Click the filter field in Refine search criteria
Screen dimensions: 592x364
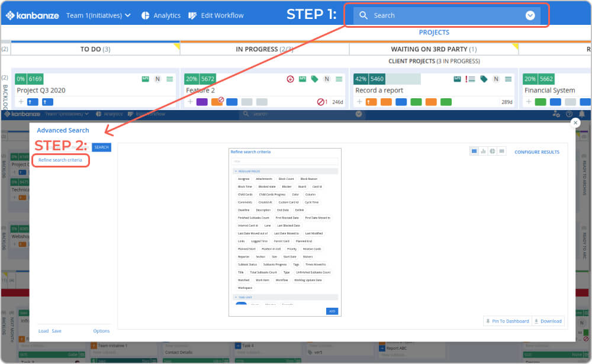(x=285, y=161)
